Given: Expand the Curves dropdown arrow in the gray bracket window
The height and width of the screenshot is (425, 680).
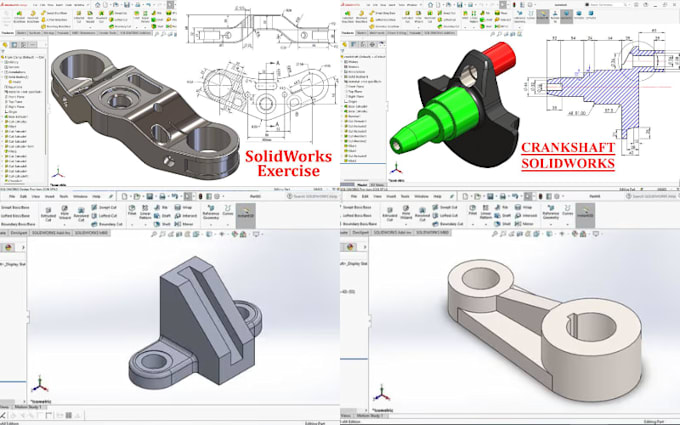Looking at the screenshot, I should 228,224.
